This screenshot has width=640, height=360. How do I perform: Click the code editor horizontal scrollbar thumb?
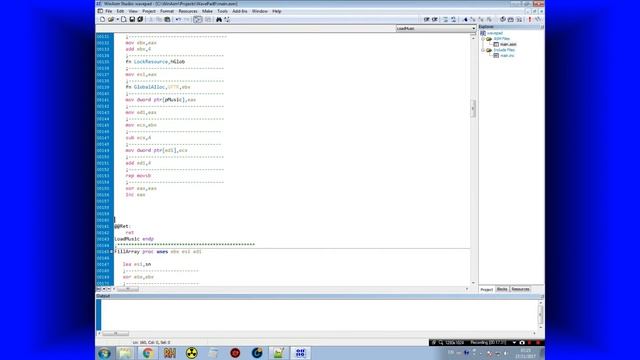point(128,289)
